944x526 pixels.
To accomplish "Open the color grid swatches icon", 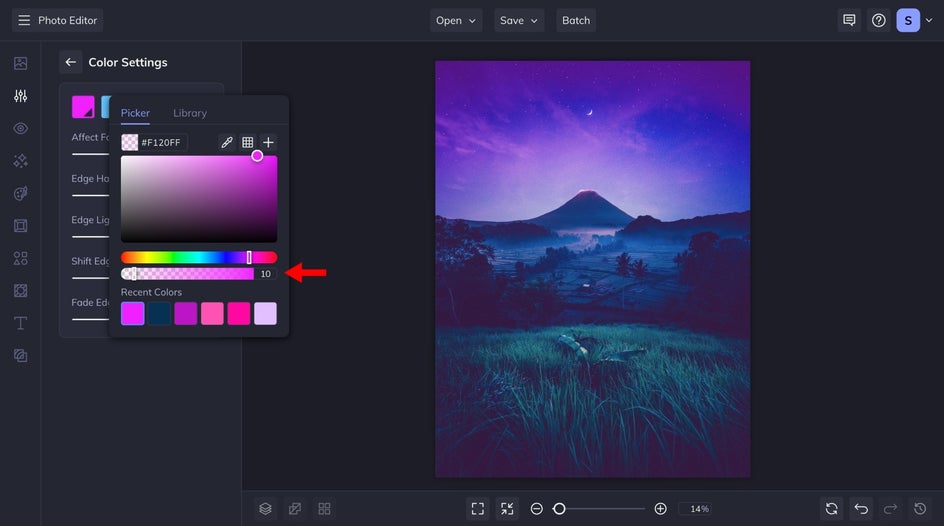I will pyautogui.click(x=247, y=143).
